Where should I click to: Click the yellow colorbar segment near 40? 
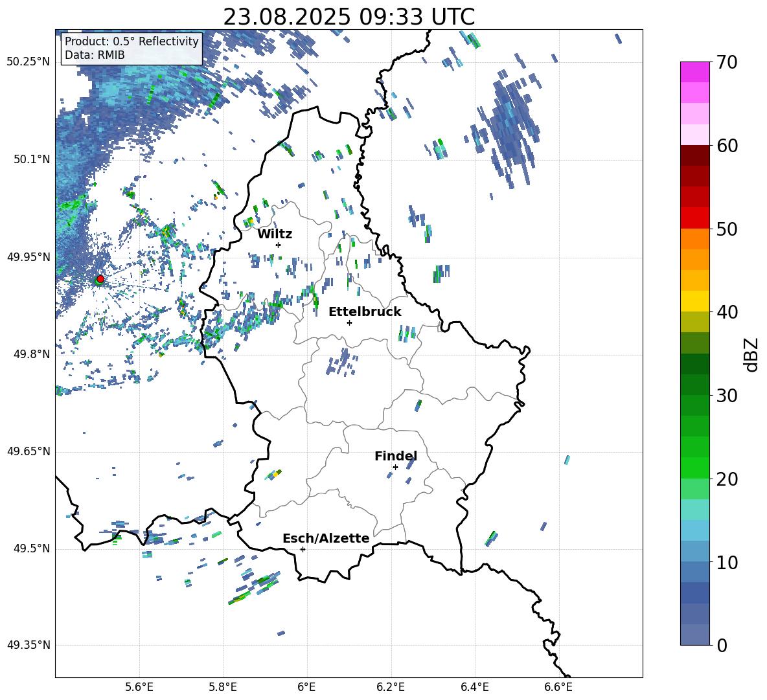(695, 301)
